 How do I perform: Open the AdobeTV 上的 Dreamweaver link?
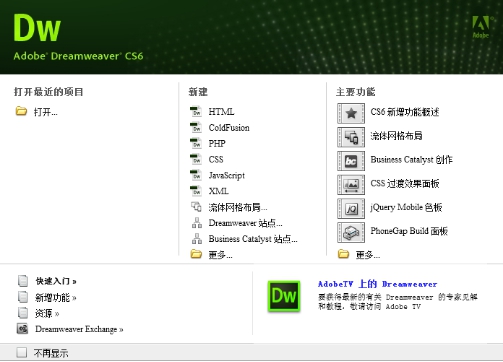pyautogui.click(x=377, y=284)
